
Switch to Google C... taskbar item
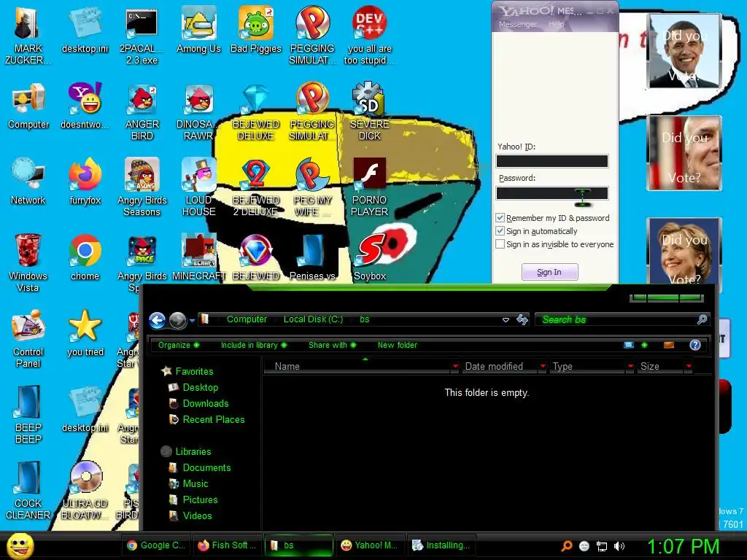click(x=156, y=545)
